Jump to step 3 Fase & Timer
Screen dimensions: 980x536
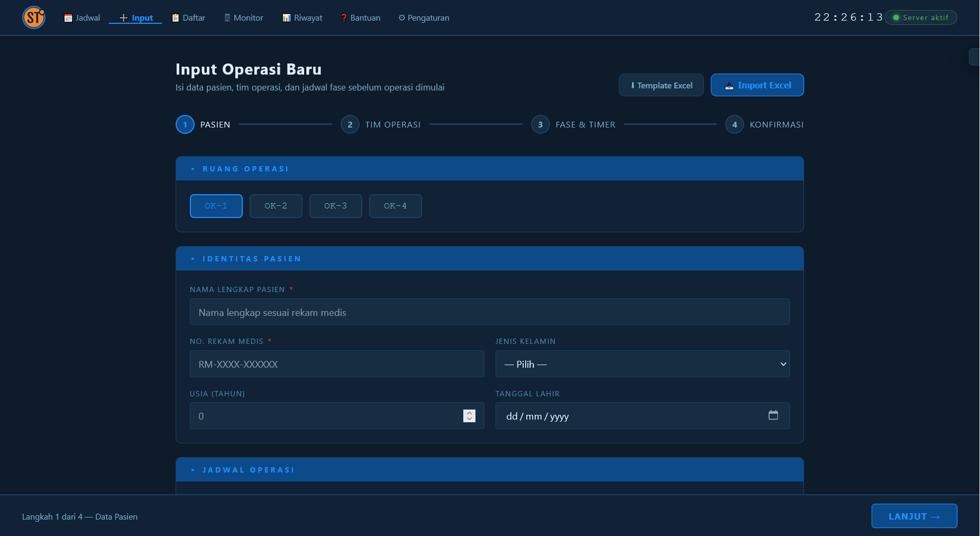(x=573, y=124)
